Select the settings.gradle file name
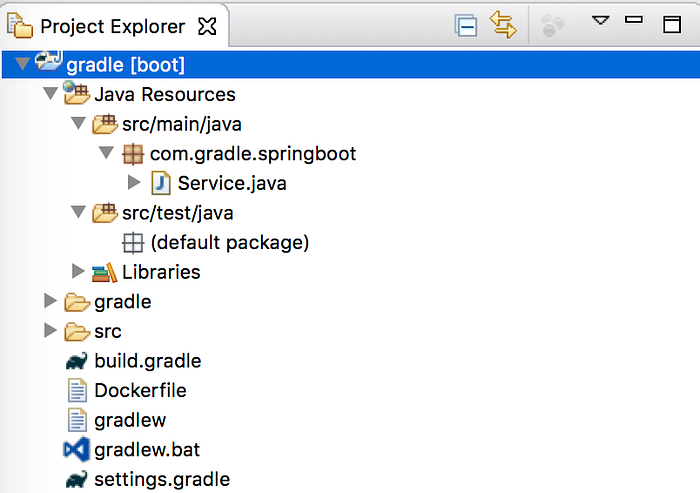Image resolution: width=700 pixels, height=493 pixels. 162,480
